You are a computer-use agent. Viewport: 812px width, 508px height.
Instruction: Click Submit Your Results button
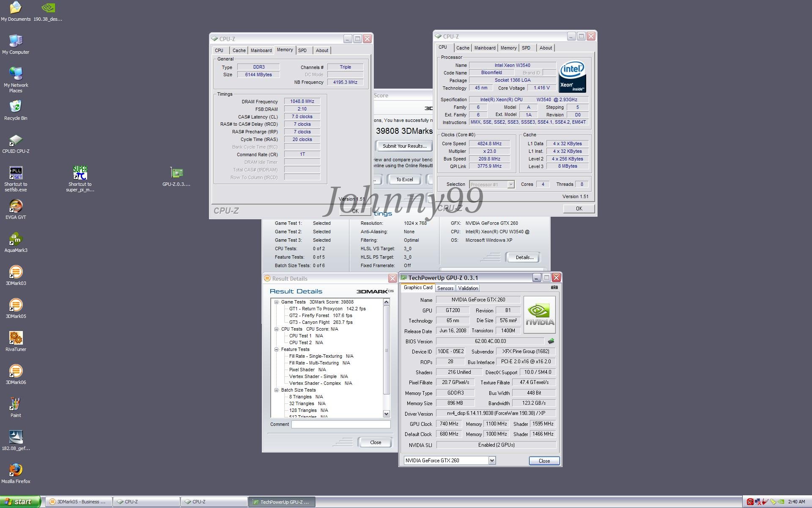[404, 146]
